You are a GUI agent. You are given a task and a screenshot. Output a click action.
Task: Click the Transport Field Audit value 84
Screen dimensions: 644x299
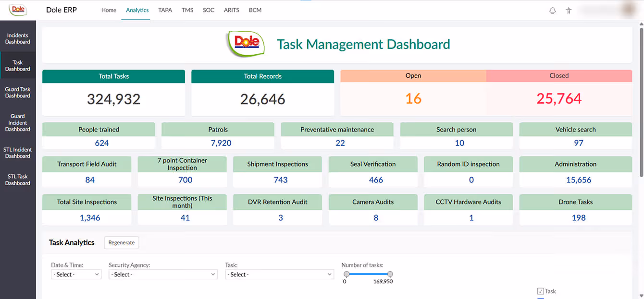pyautogui.click(x=90, y=180)
